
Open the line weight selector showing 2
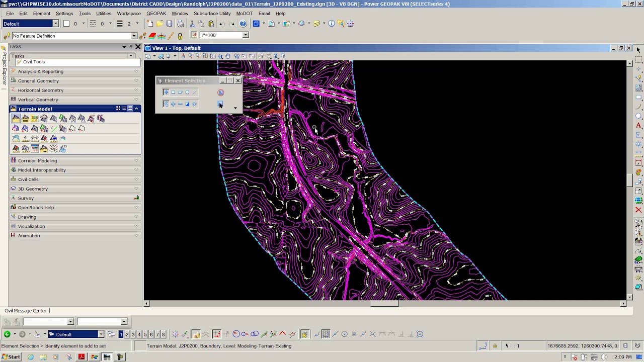pyautogui.click(x=128, y=24)
